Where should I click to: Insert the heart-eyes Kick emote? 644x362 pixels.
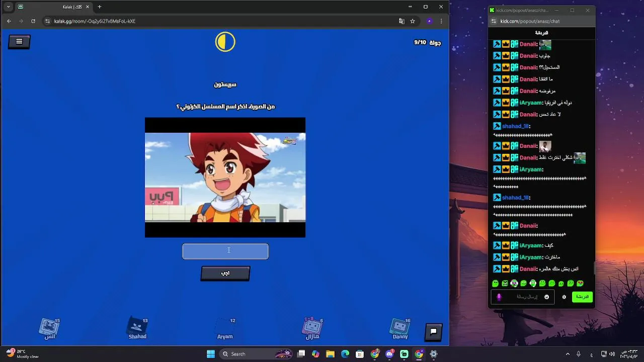click(580, 284)
